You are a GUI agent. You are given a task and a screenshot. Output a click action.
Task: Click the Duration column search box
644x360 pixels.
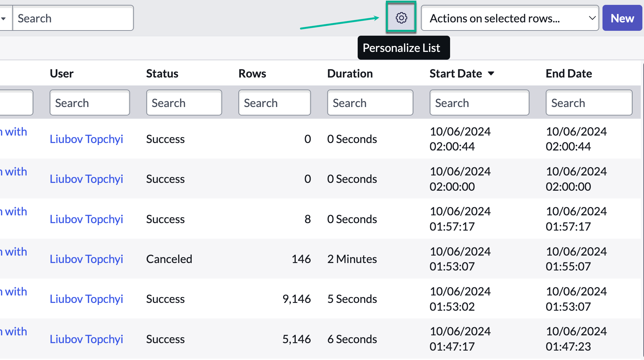pos(370,102)
